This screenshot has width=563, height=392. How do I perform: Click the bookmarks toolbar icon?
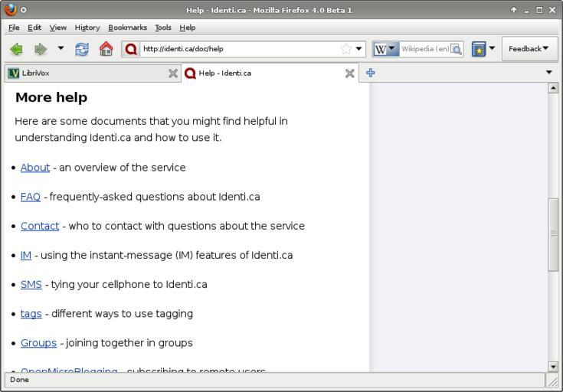(479, 49)
